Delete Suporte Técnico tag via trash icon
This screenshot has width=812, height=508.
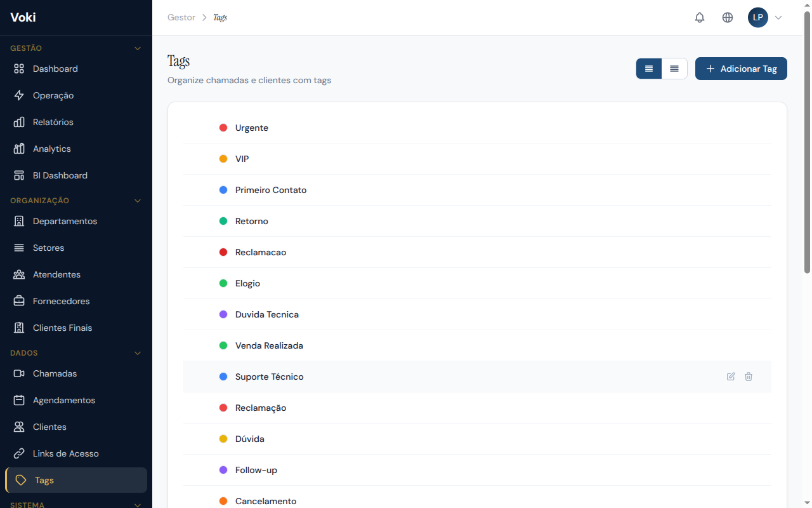[x=749, y=377]
